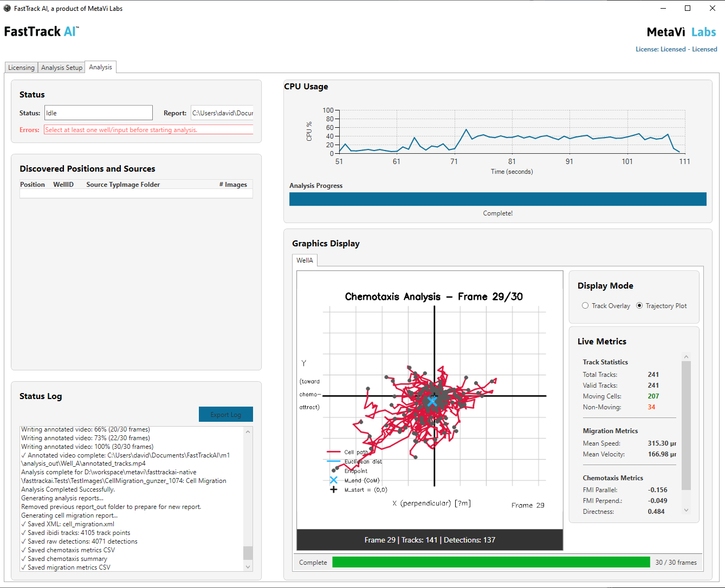Click the blue Analysis Progress bar
This screenshot has height=588, width=725.
(x=497, y=199)
